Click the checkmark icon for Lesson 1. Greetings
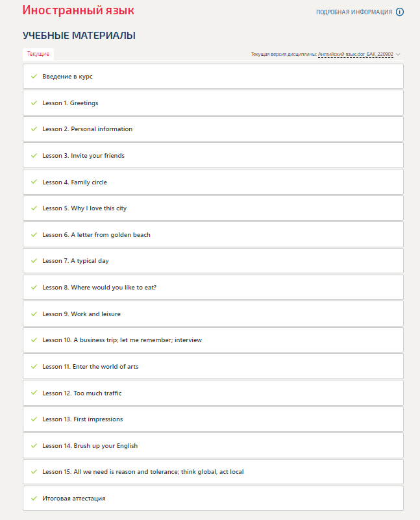The width and height of the screenshot is (420, 520). (34, 103)
